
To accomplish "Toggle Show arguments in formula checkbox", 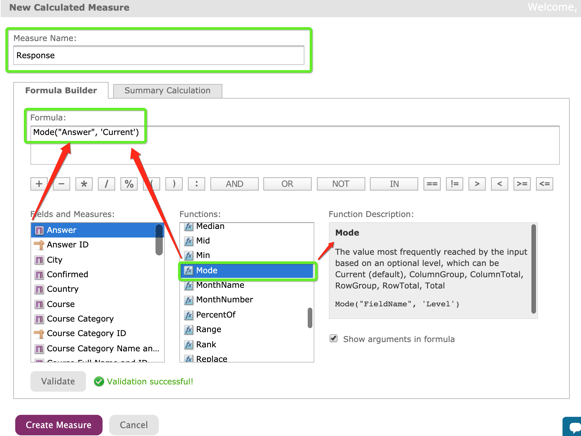I will pos(333,339).
